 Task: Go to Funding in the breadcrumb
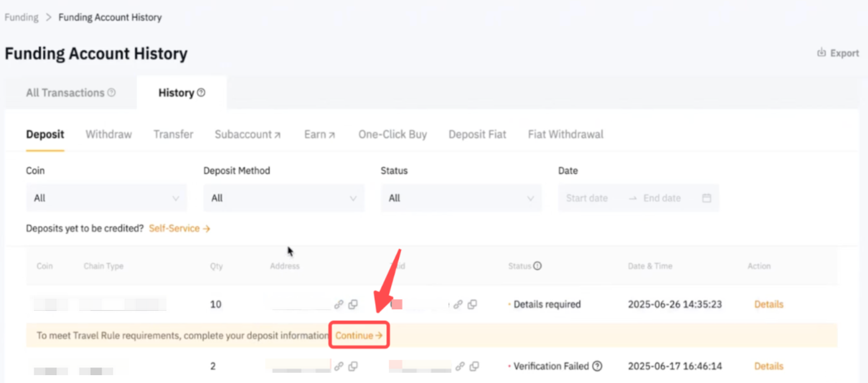[x=21, y=17]
